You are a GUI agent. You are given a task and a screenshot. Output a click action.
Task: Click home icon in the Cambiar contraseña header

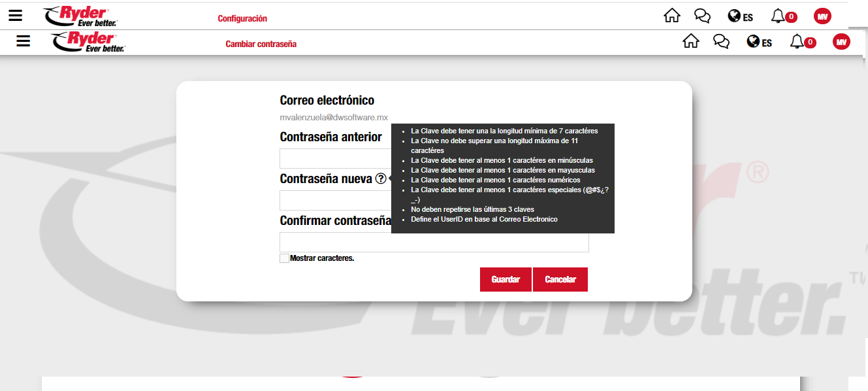(x=690, y=42)
